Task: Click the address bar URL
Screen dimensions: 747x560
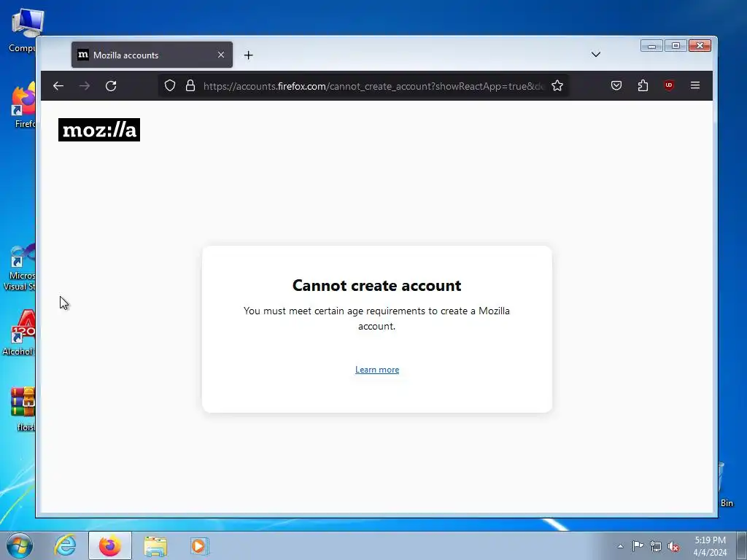Action: point(373,86)
